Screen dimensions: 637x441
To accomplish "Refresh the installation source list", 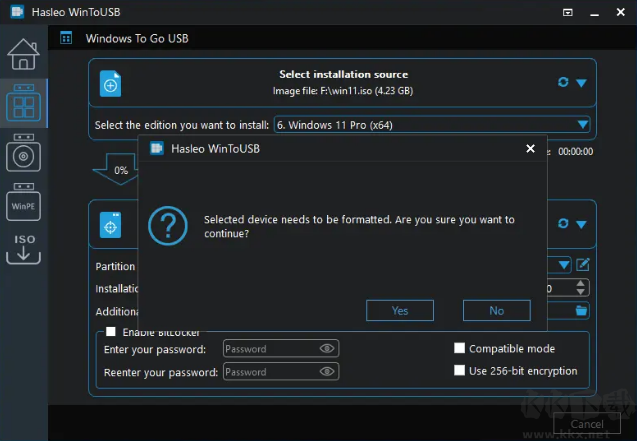I will [x=563, y=82].
